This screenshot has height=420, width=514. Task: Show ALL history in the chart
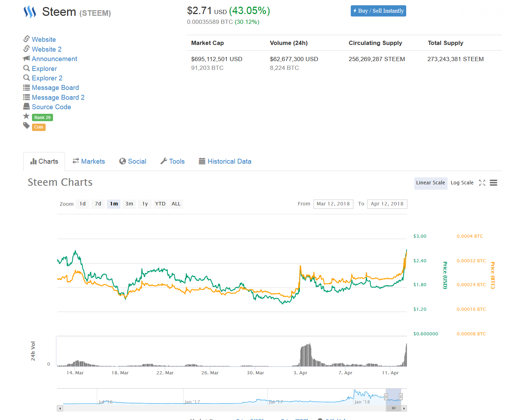(x=176, y=204)
